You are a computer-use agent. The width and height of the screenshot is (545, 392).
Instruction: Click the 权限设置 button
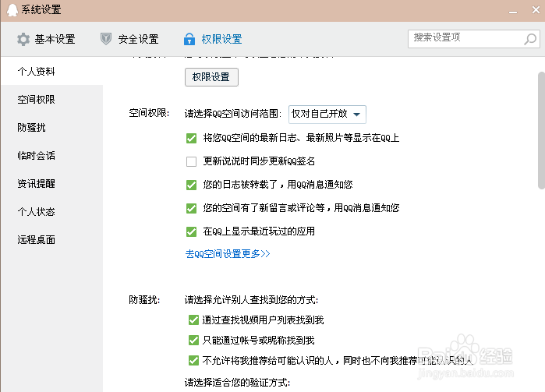point(211,77)
